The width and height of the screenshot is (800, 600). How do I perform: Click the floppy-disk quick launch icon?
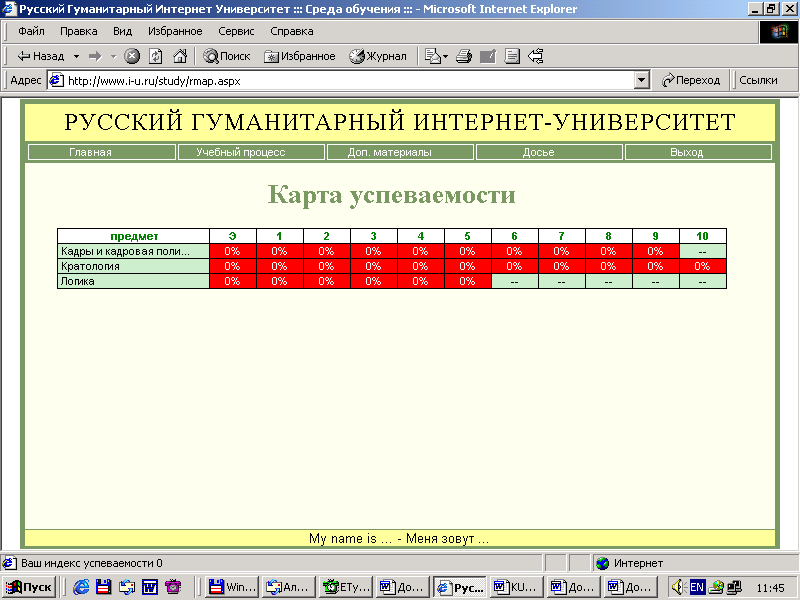pyautogui.click(x=104, y=587)
